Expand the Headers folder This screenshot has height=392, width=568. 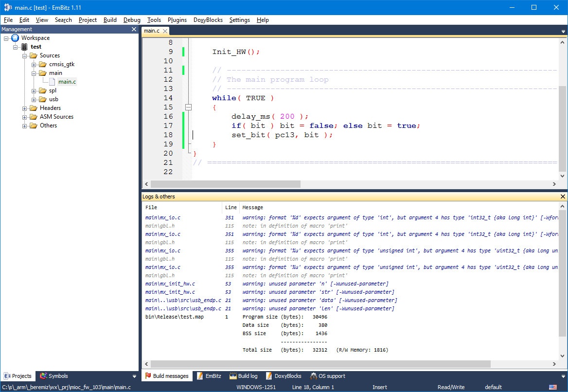pos(25,108)
